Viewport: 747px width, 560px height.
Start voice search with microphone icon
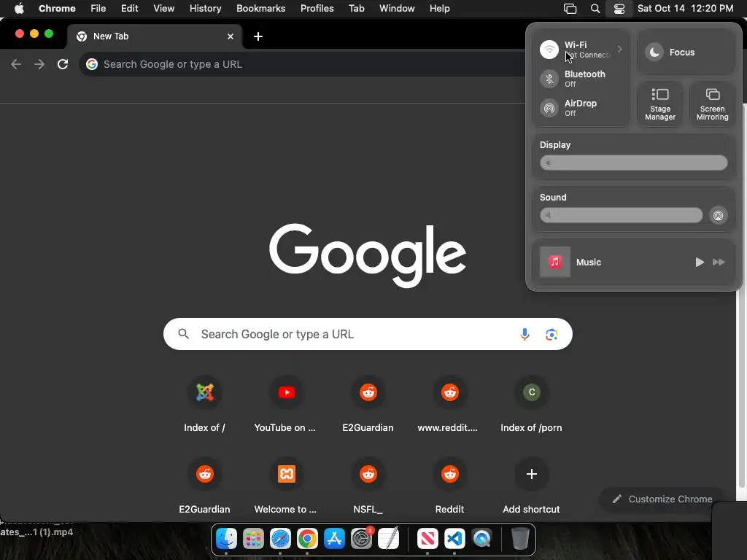(525, 334)
